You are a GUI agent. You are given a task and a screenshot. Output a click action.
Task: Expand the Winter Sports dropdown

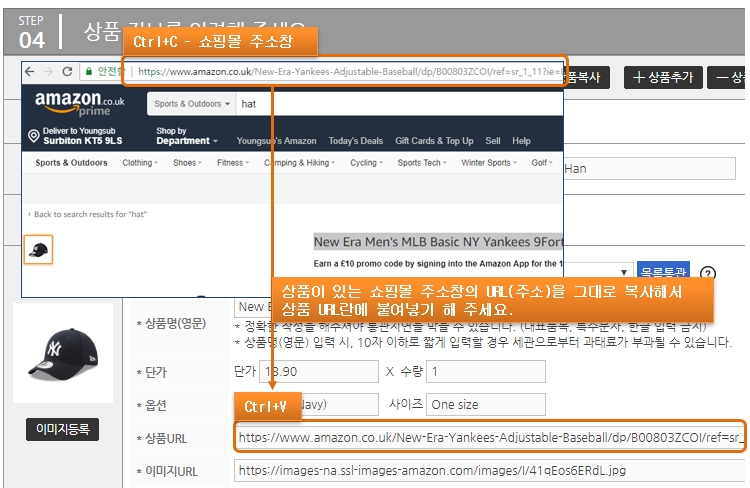(489, 163)
